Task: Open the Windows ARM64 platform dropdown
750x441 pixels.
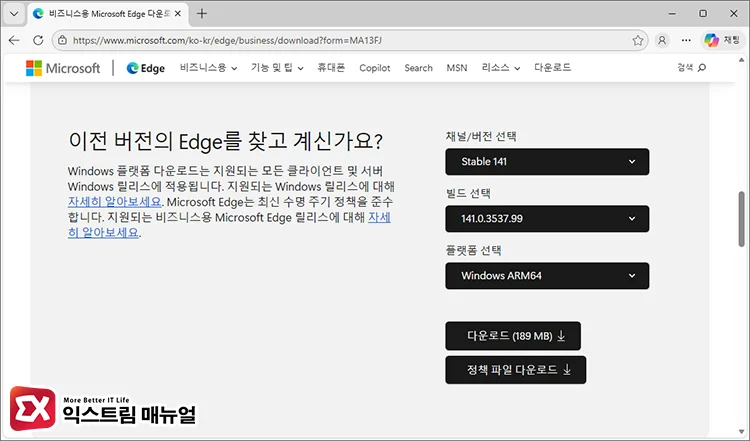Action: point(547,276)
